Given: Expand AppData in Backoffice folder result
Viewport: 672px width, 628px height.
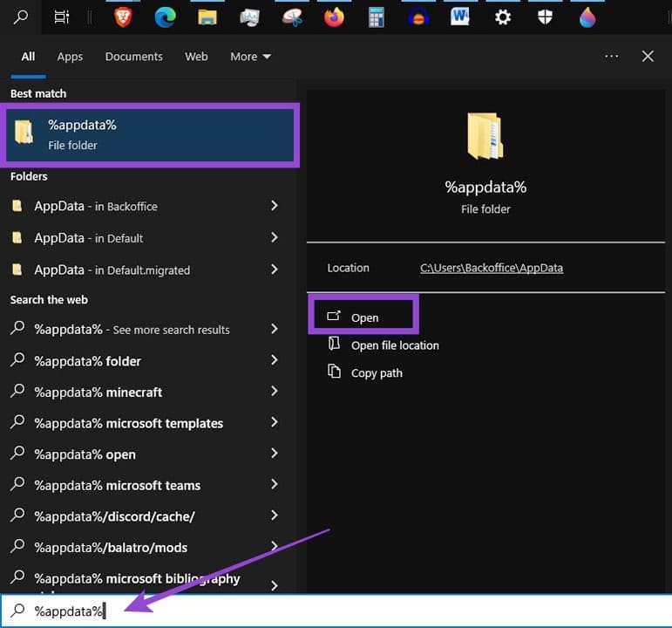Looking at the screenshot, I should pyautogui.click(x=274, y=206).
